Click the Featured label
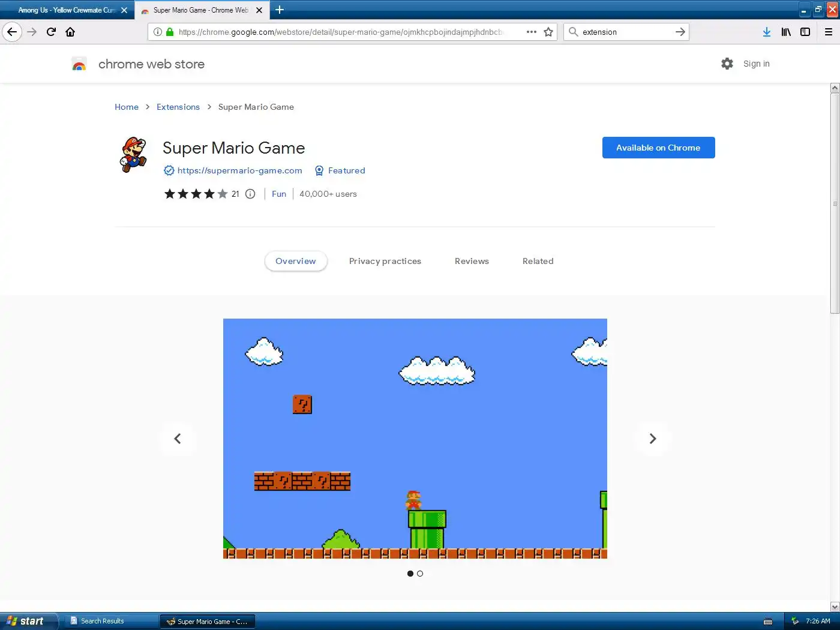The image size is (840, 630). tap(347, 170)
